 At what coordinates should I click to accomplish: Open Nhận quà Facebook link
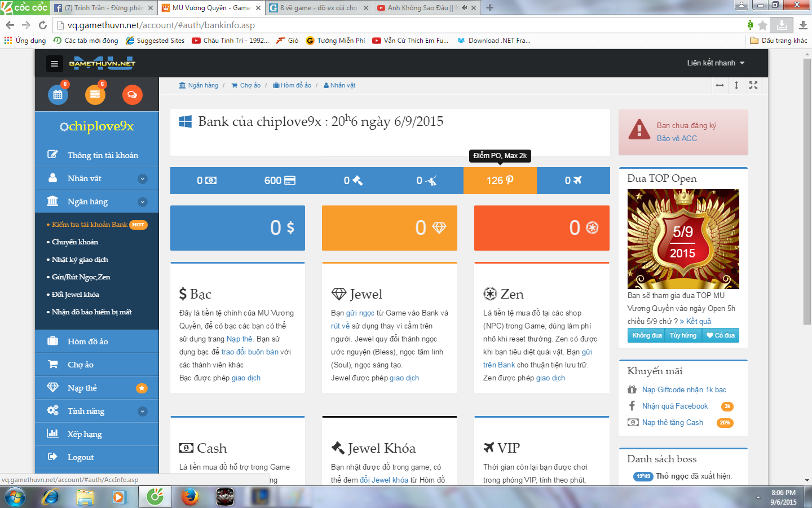coord(675,406)
